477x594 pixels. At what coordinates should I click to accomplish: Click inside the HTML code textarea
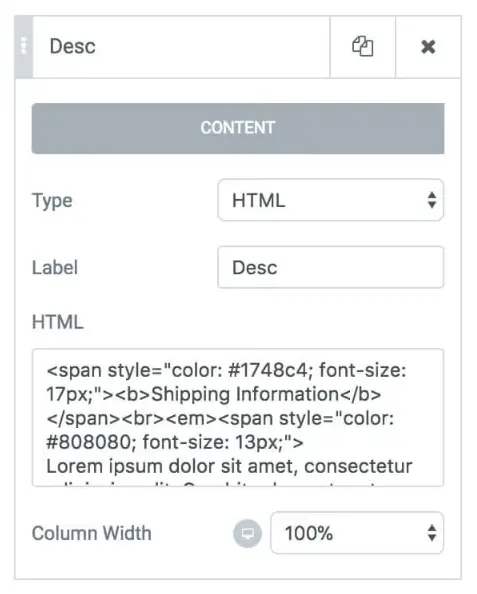(x=238, y=417)
